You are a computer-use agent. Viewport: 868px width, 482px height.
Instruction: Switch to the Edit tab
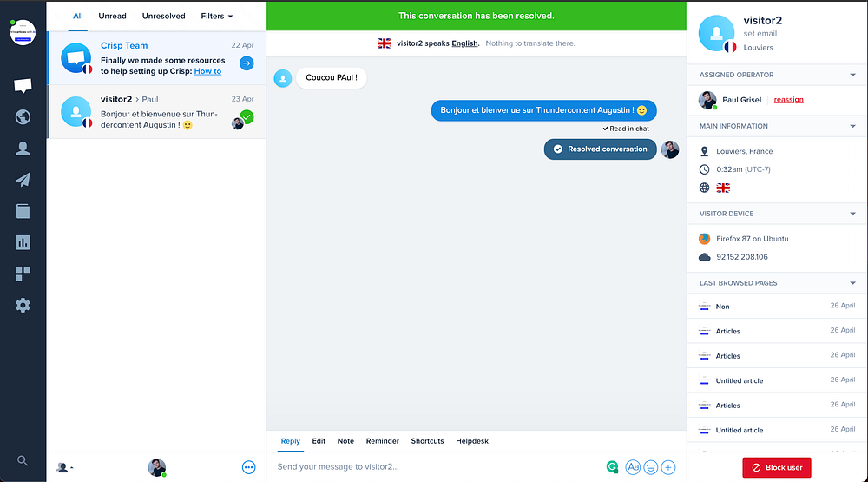(319, 441)
